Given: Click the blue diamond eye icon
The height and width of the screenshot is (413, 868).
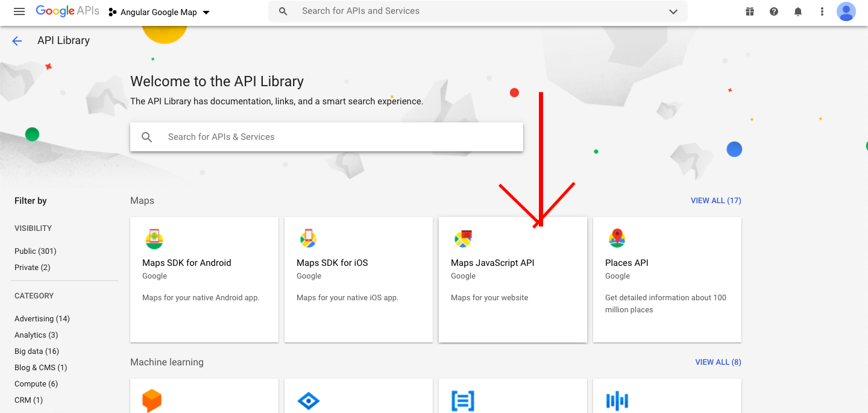Looking at the screenshot, I should [309, 400].
